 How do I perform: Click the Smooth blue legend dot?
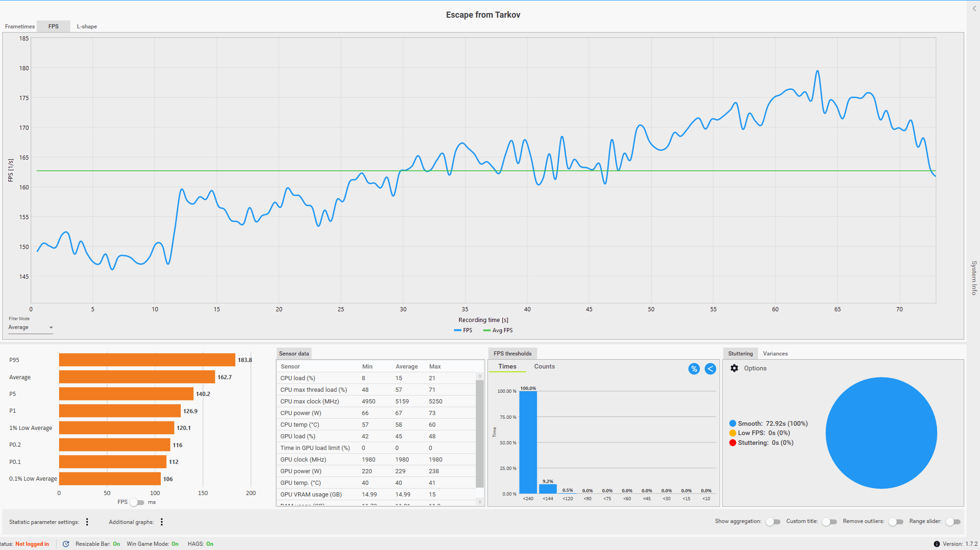(733, 423)
